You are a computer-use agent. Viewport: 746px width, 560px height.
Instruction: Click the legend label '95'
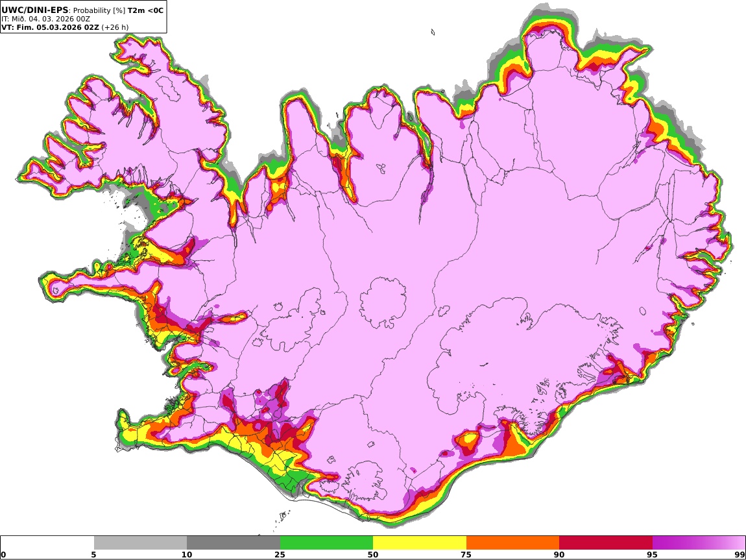[x=653, y=555]
